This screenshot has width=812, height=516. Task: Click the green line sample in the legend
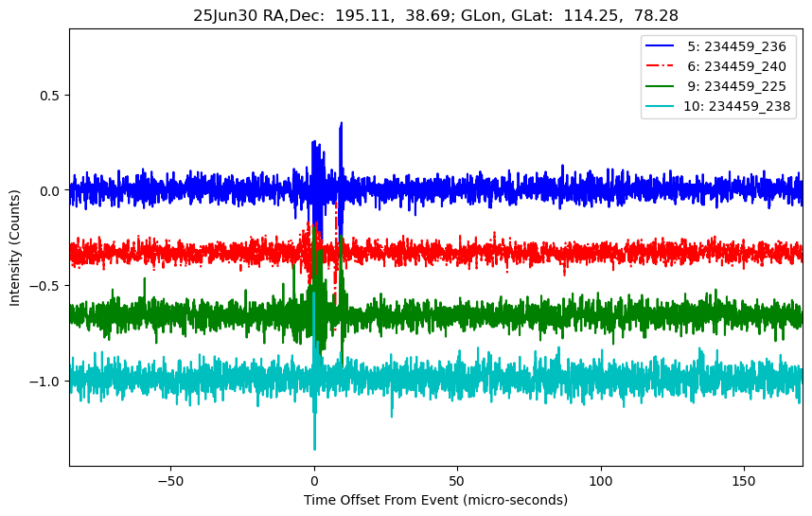[x=660, y=86]
